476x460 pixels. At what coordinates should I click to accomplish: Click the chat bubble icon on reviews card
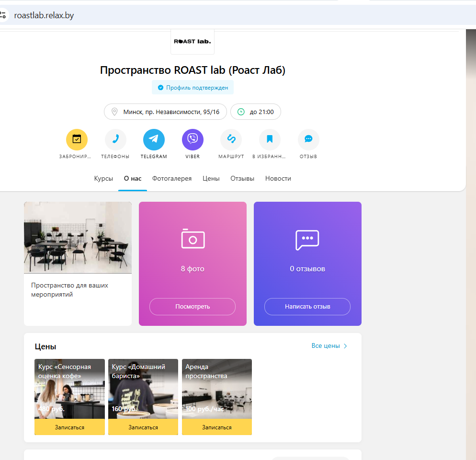(307, 240)
